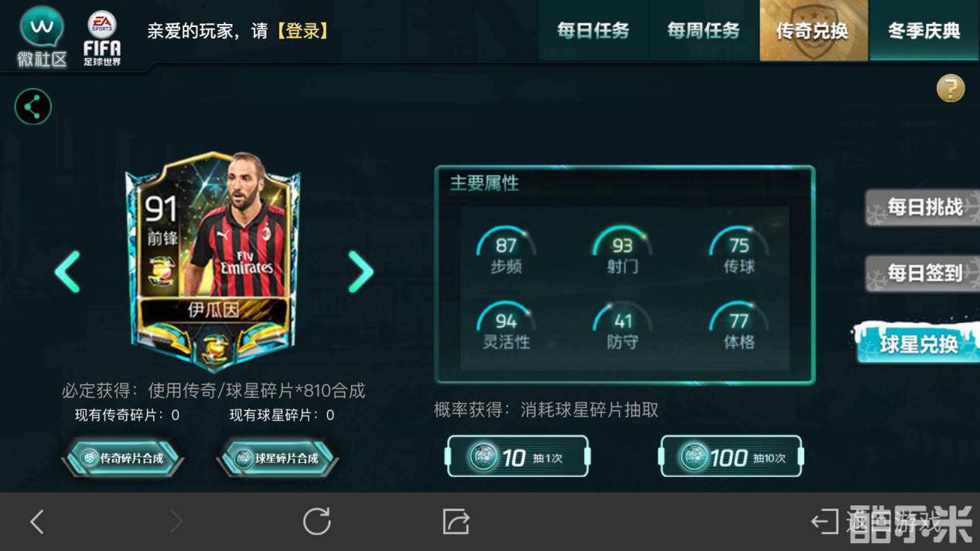Switch to 每周任务 tab
Viewport: 980px width, 551px height.
click(x=704, y=31)
